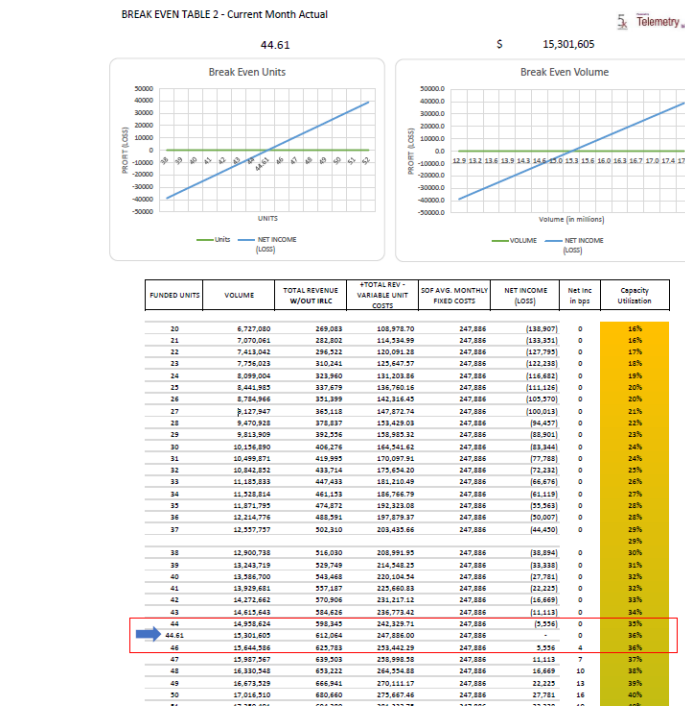The height and width of the screenshot is (706, 685).
Task: Click the UNITS axis label under the left chart
Action: pos(267,216)
